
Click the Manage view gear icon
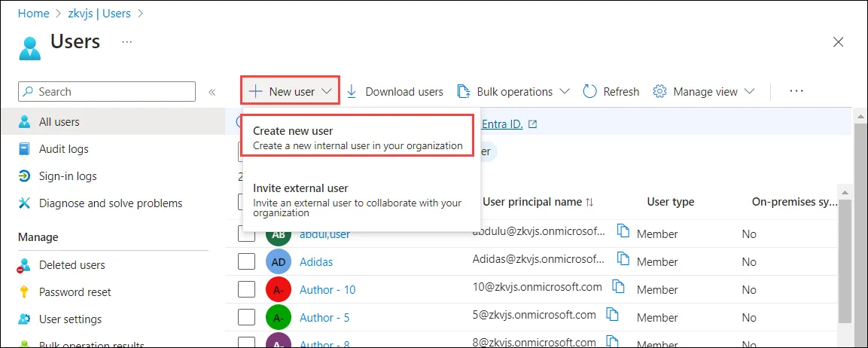tap(659, 91)
